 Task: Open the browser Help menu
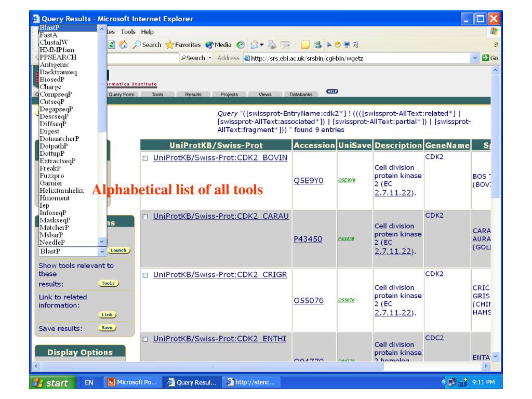[147, 32]
